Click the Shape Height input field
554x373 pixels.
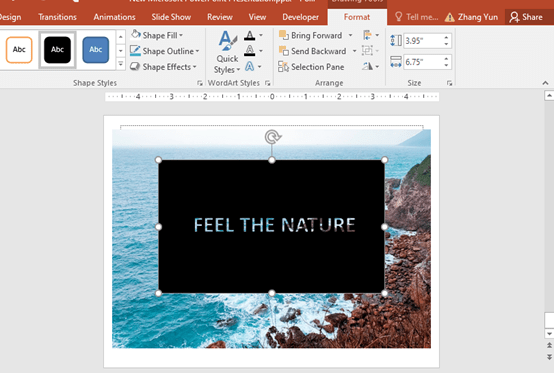pyautogui.click(x=423, y=41)
